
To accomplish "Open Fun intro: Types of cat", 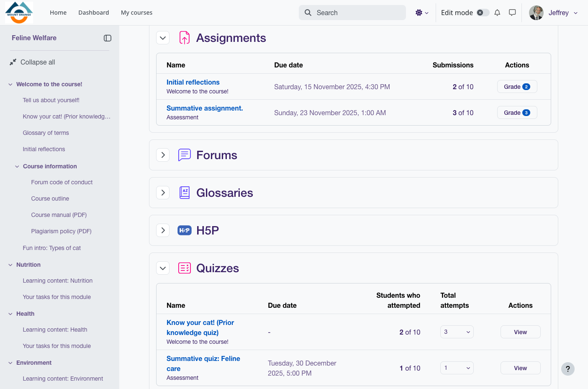I will point(52,248).
